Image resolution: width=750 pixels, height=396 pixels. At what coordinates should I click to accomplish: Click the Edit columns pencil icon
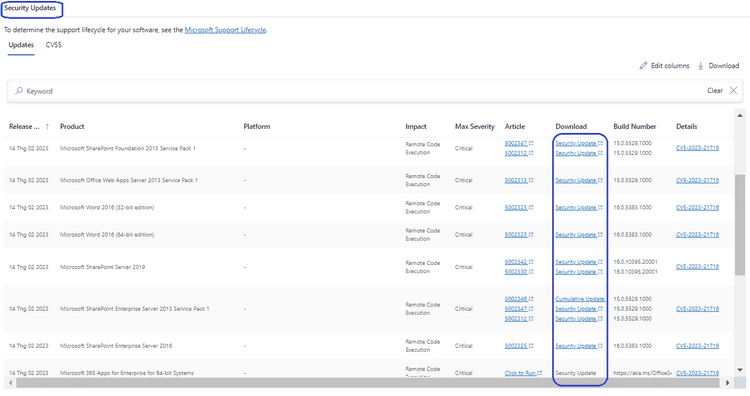point(643,66)
